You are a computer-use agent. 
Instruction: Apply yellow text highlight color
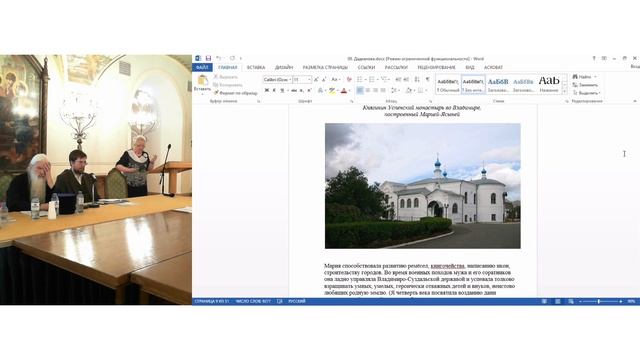point(332,90)
